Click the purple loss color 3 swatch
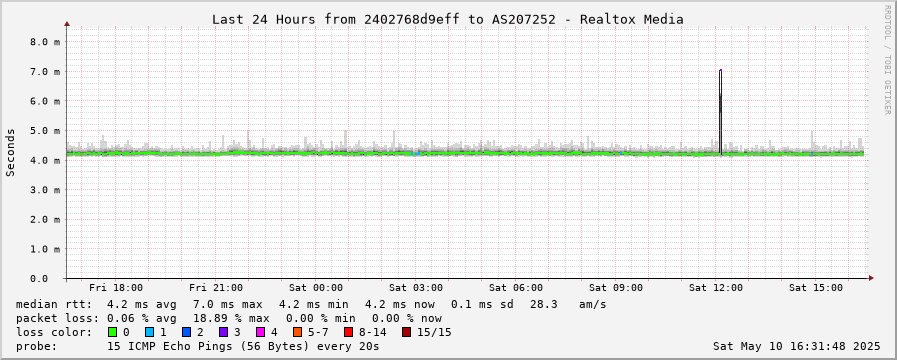Viewport: 897px width, 360px height. tap(223, 332)
